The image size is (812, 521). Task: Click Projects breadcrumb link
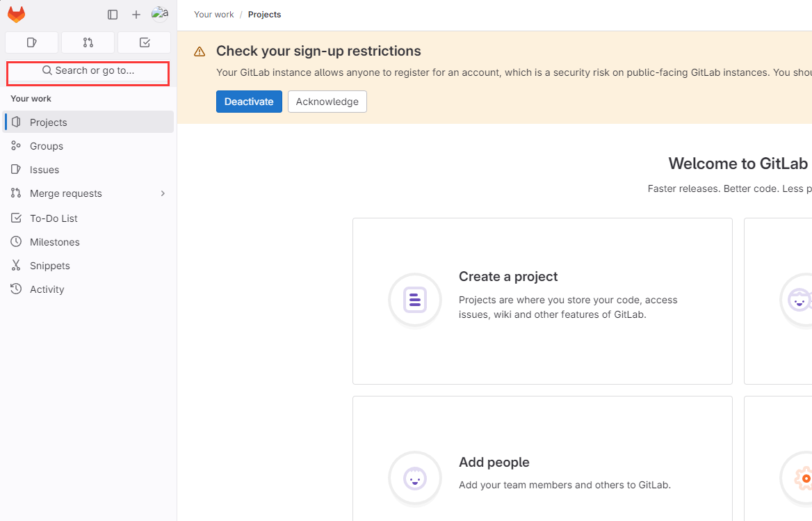[x=265, y=15]
